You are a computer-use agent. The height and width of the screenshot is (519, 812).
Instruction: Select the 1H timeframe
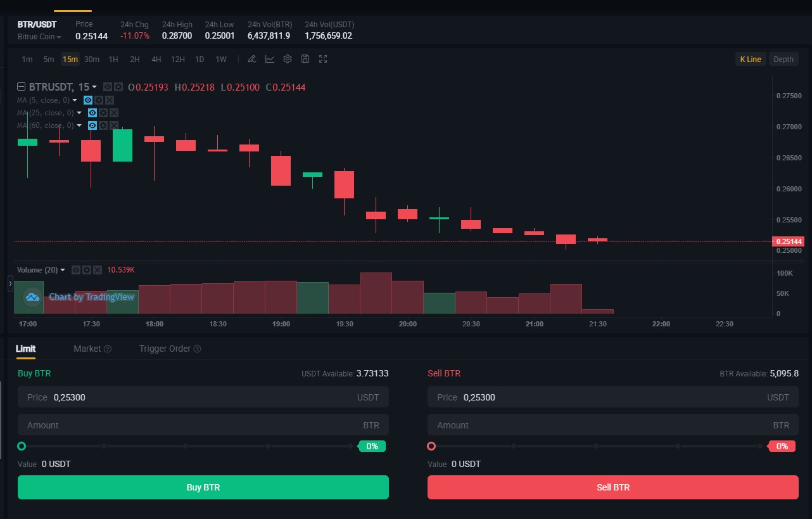[x=113, y=59]
